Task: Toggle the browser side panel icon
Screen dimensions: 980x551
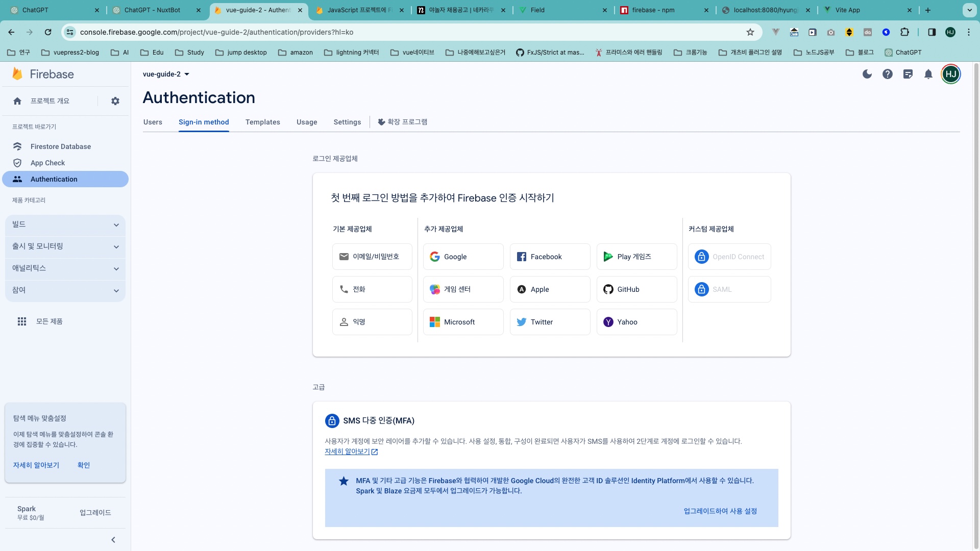Action: pyautogui.click(x=932, y=32)
